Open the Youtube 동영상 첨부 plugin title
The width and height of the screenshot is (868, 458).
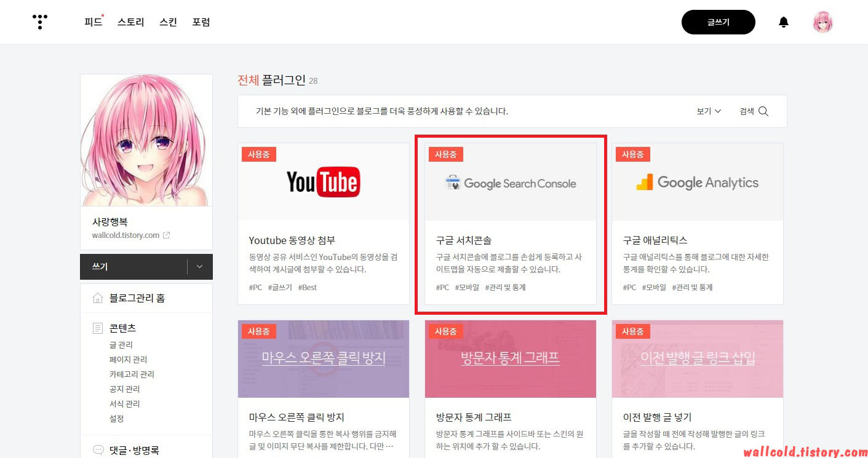point(292,240)
